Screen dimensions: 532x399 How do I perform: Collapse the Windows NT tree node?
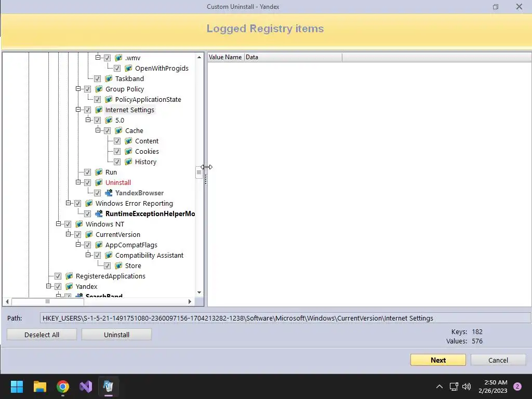58,223
